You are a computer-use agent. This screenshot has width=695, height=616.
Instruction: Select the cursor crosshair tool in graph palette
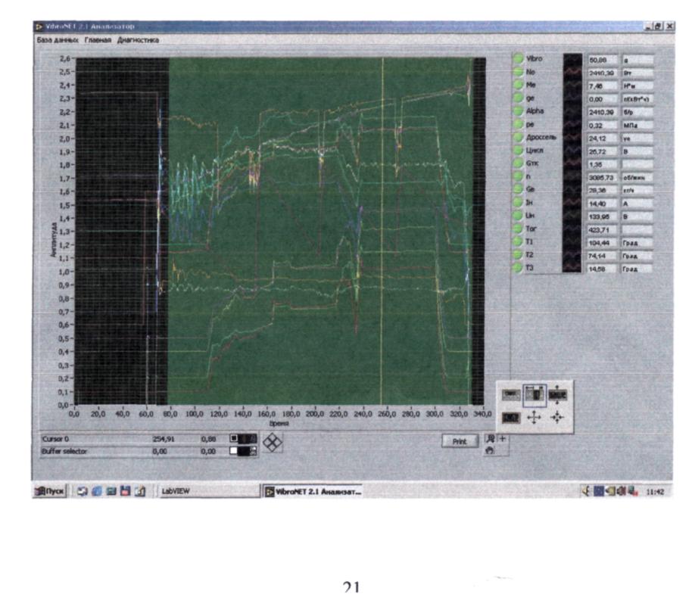pyautogui.click(x=503, y=439)
